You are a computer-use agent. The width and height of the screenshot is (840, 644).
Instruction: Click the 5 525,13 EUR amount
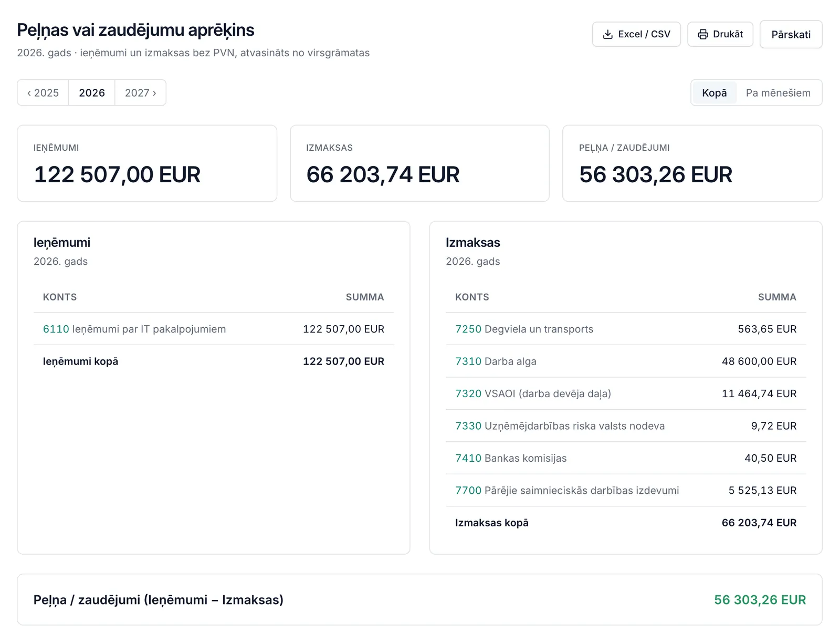tap(762, 491)
